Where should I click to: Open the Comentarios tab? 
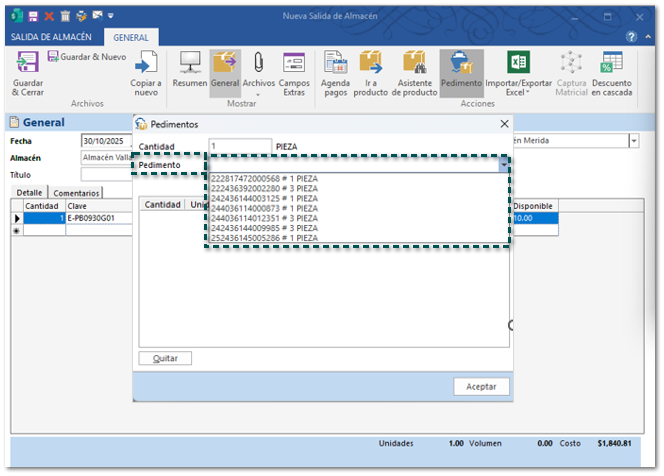click(76, 192)
